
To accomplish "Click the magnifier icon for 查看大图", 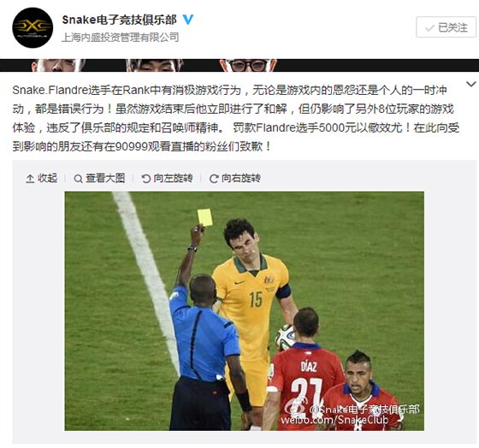I will [78, 179].
